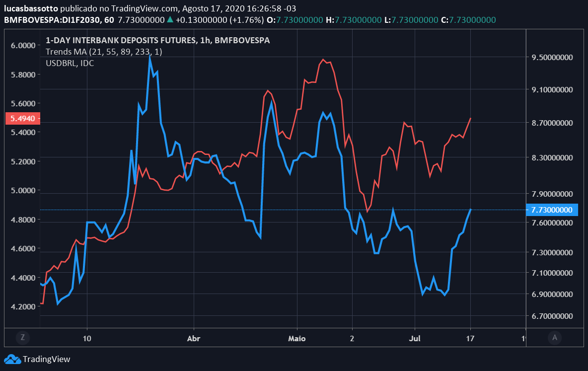This screenshot has height=371, width=588.
Task: Click the 5.0000 value on left scale
Action: coord(23,190)
